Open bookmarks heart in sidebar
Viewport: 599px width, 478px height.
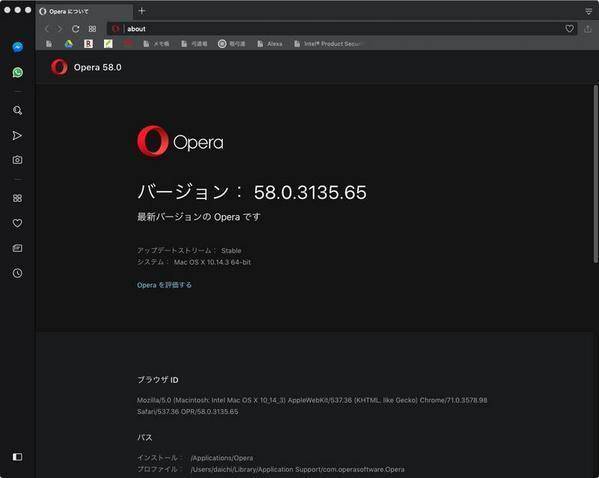pos(17,223)
